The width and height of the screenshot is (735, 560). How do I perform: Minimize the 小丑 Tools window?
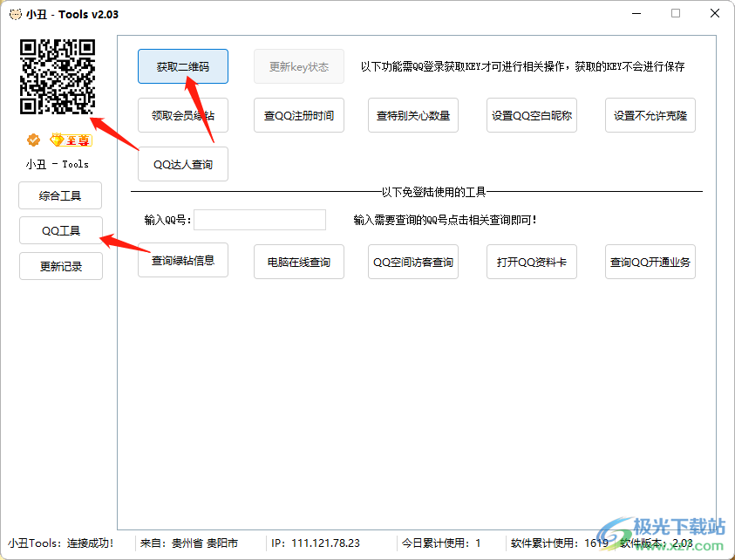pyautogui.click(x=636, y=14)
